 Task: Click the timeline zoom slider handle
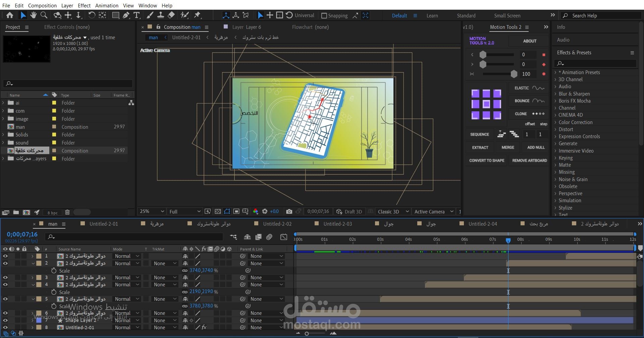pyautogui.click(x=307, y=334)
